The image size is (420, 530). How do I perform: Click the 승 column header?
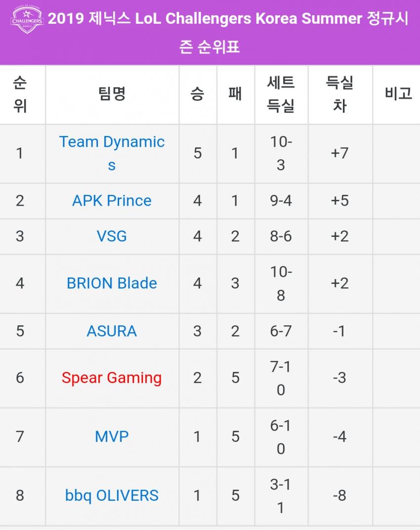pos(198,94)
